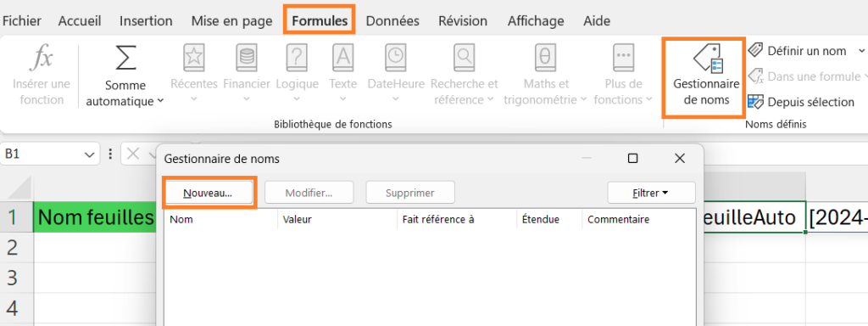Select cell containing Nom feuilles
The width and height of the screenshot is (868, 326).
tap(95, 218)
